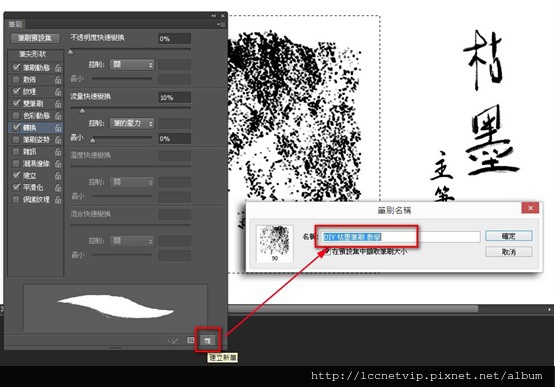The image size is (555, 387).
Task: Click the canvas horizontal scrollbar thumb
Action: [x=352, y=309]
